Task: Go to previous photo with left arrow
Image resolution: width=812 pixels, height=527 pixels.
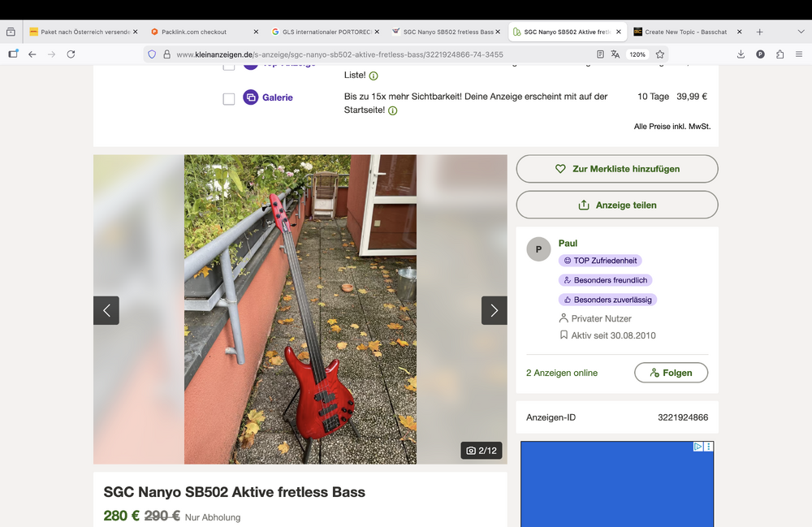Action: (106, 310)
